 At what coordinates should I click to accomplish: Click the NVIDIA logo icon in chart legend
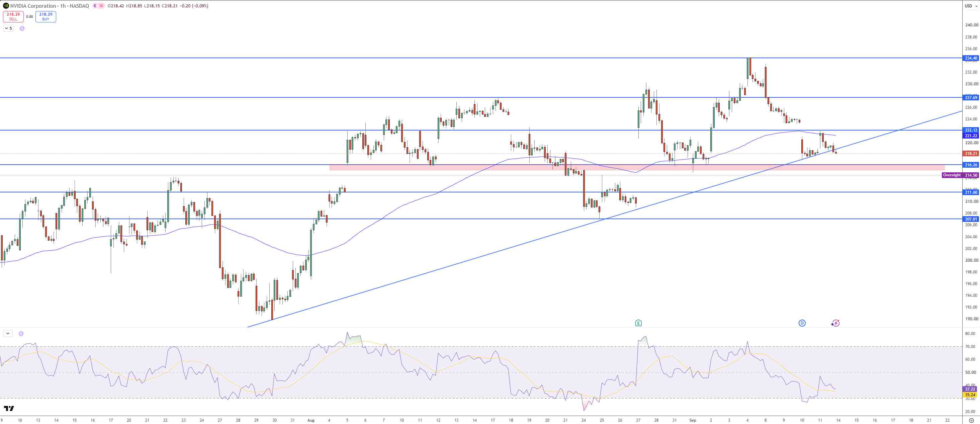[6, 6]
